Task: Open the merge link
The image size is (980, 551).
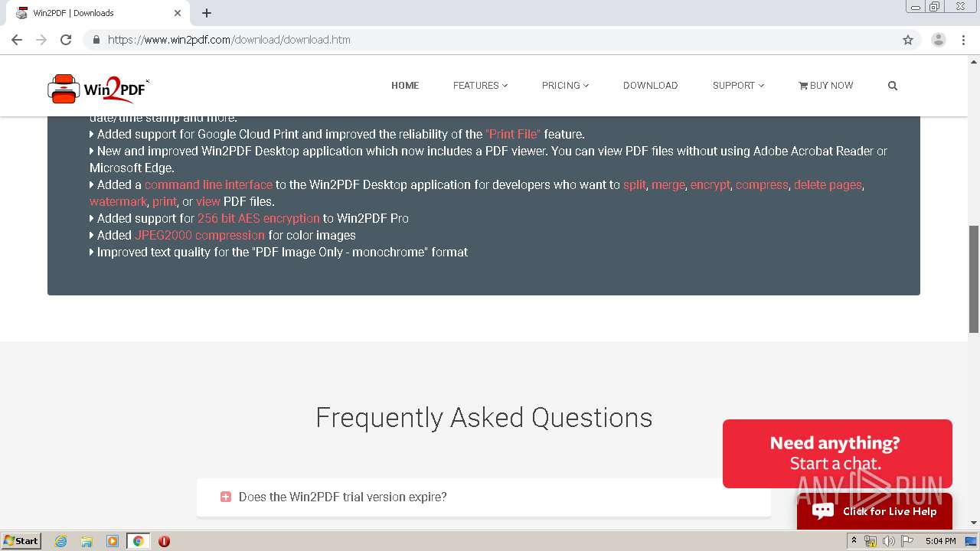Action: click(668, 184)
